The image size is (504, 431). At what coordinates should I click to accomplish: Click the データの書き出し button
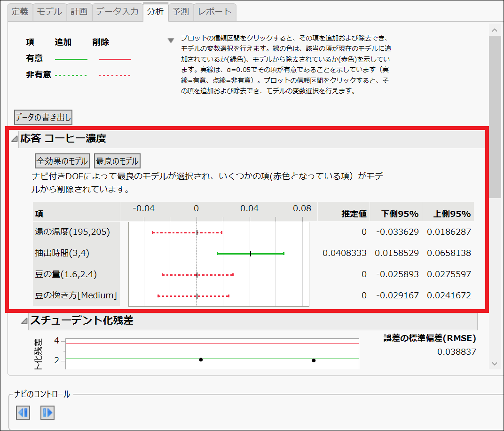pyautogui.click(x=43, y=117)
